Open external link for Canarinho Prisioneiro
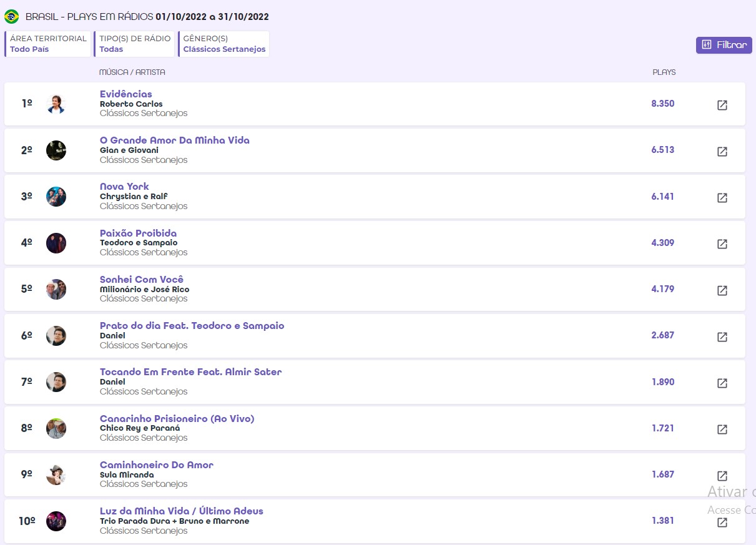 click(722, 430)
